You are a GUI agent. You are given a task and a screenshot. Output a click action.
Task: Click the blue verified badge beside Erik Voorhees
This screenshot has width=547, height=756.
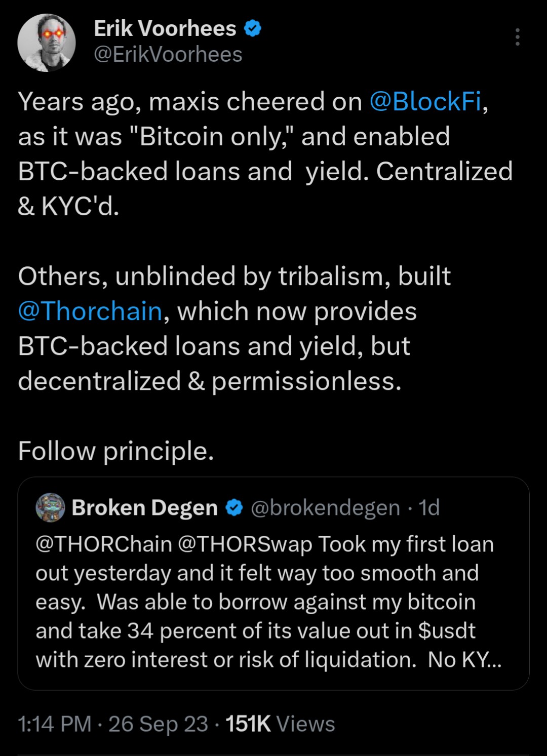[x=253, y=29]
